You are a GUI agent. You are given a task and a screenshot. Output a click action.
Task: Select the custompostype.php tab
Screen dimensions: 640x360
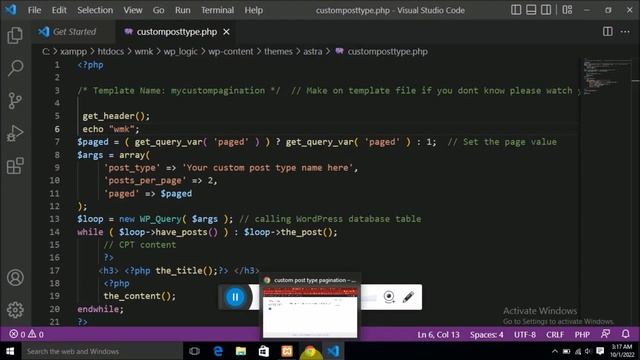(x=176, y=32)
